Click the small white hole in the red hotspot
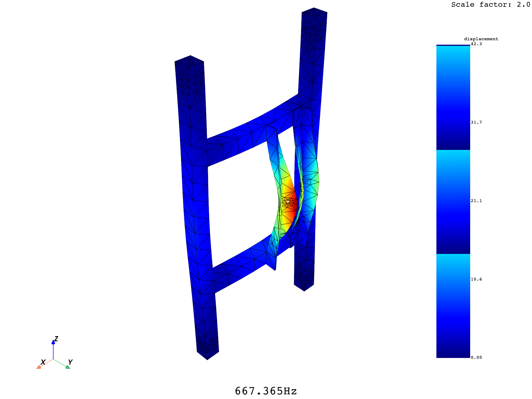 288,202
